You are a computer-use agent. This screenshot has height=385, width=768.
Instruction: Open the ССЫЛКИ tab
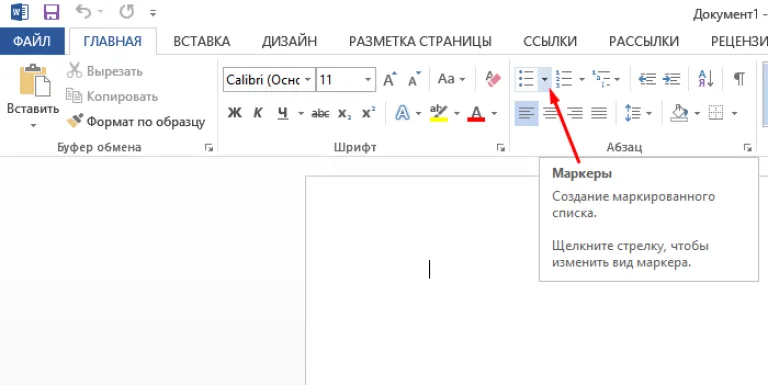tap(550, 42)
